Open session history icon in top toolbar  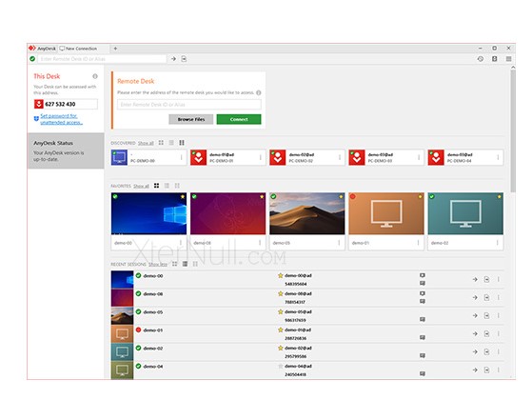(481, 59)
